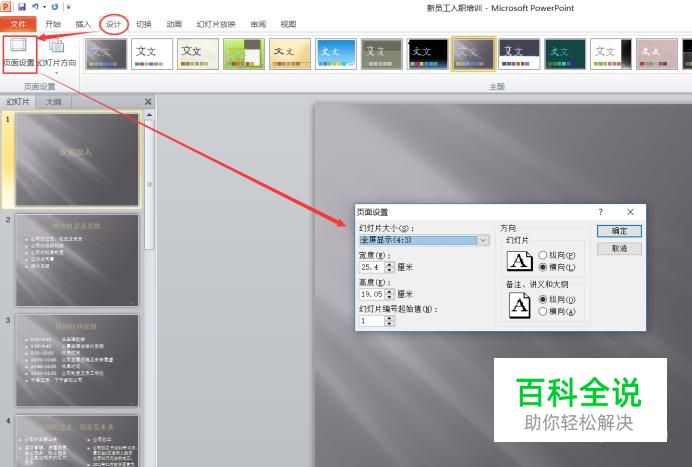Screen dimensions: 692x467
Task: Click the slide pane scroll up arrow
Action: pos(149,115)
